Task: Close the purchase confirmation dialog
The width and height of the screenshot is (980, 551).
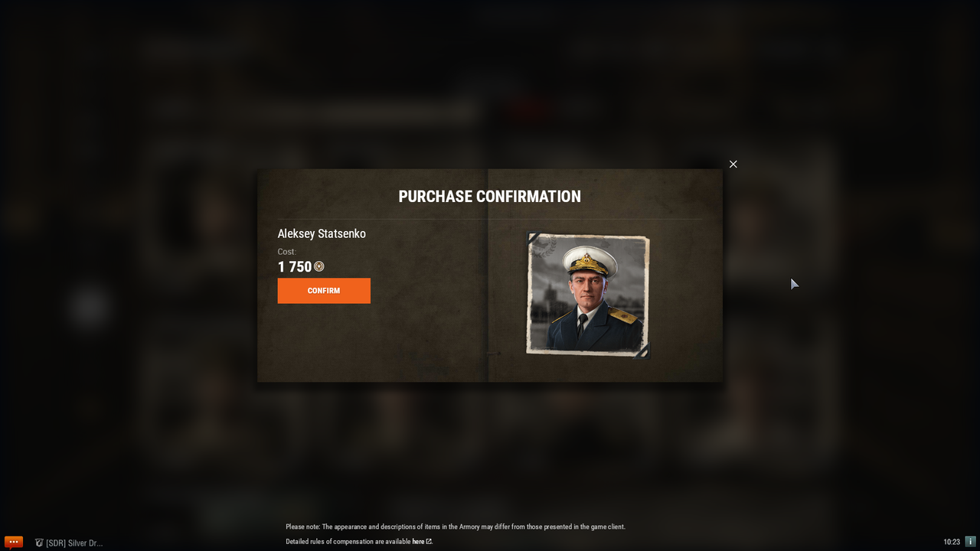Action: 733,164
